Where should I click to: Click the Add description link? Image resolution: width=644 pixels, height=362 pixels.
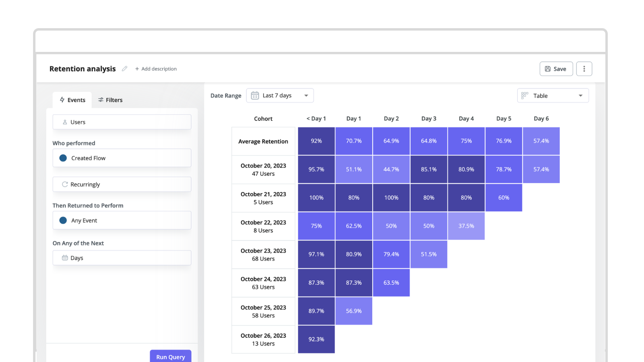(156, 68)
